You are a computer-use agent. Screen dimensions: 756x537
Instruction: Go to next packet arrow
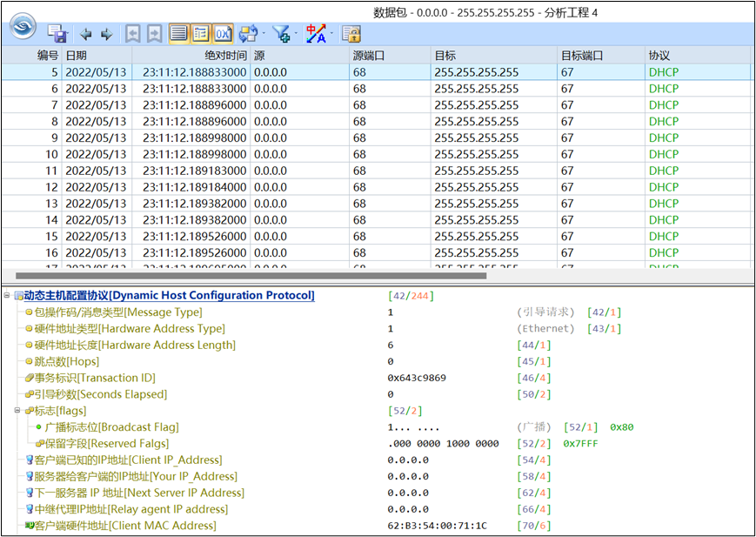106,34
